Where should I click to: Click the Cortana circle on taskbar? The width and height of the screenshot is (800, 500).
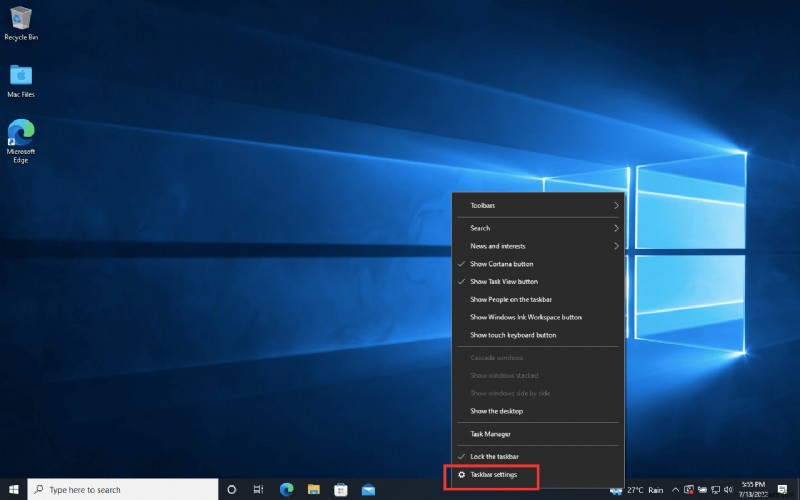coord(232,489)
